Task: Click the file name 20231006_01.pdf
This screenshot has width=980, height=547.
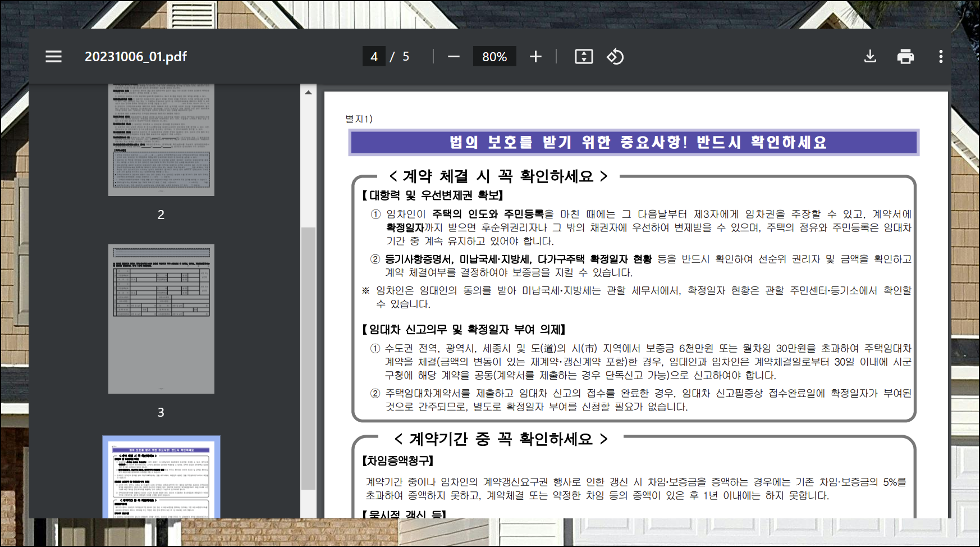Action: click(136, 57)
